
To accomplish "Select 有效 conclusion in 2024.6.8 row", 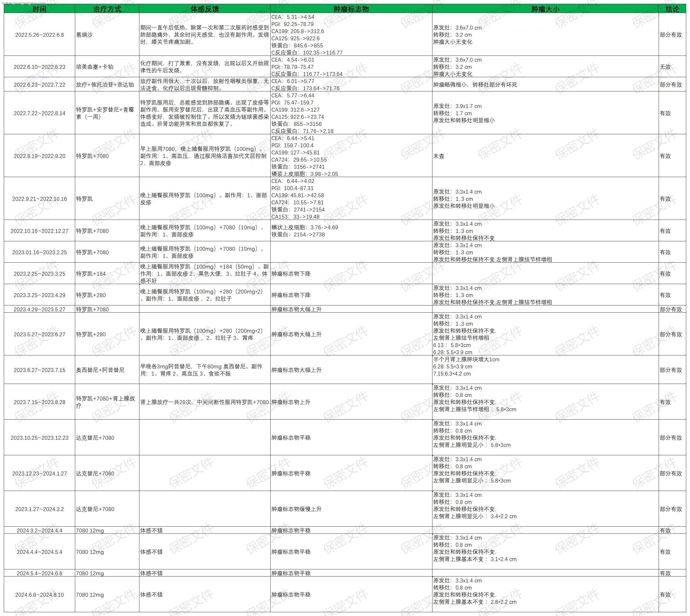I will 672,595.
